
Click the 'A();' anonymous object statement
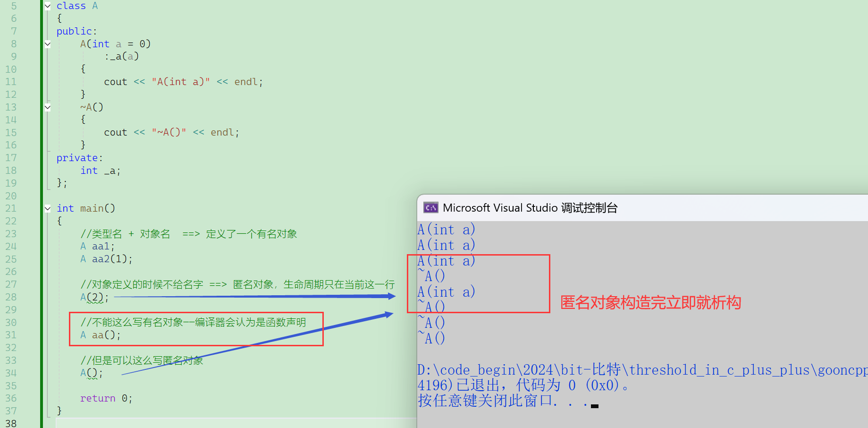coord(92,373)
